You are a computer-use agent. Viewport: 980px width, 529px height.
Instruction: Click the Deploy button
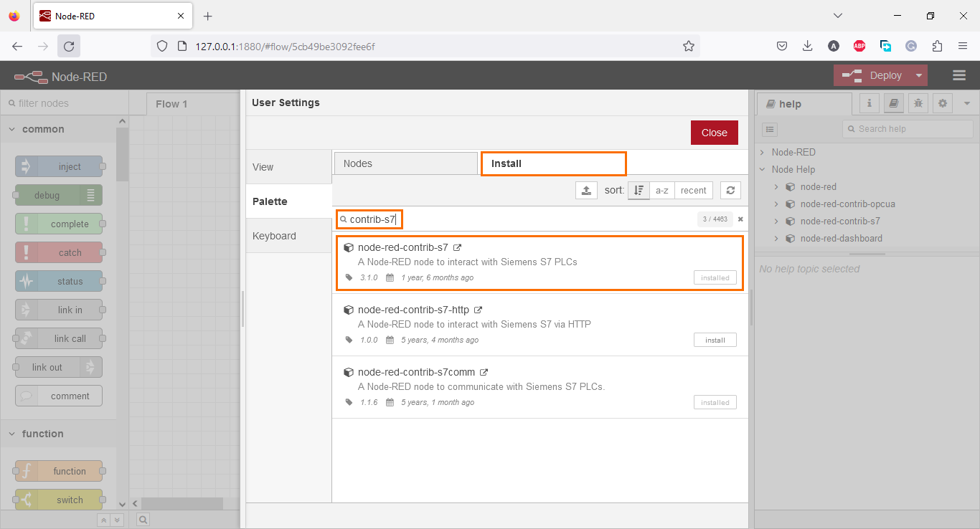pos(872,75)
